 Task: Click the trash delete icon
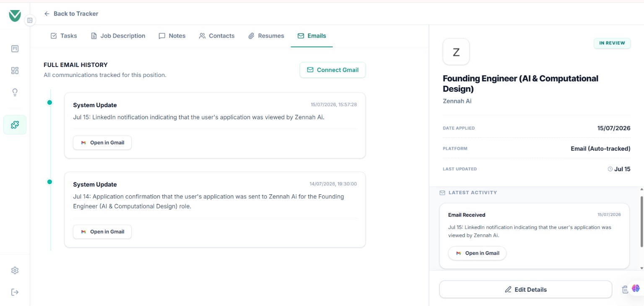click(x=625, y=289)
